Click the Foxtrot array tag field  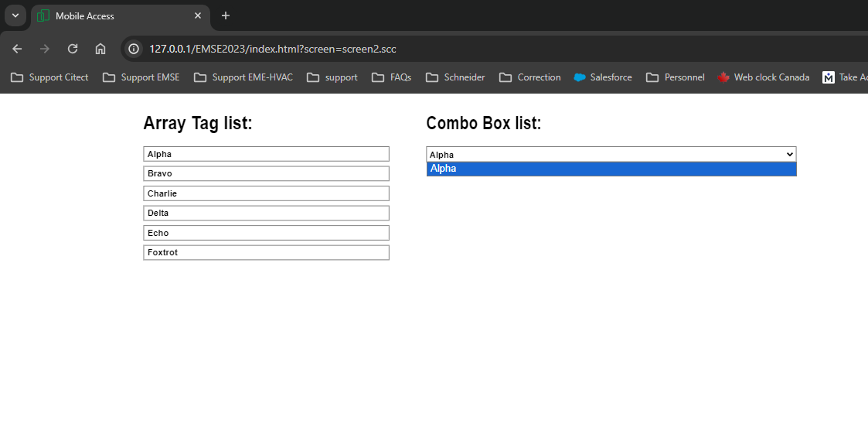click(x=266, y=252)
